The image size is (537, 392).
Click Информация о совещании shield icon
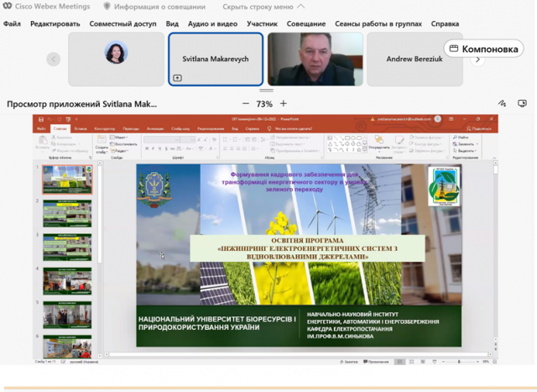point(107,7)
